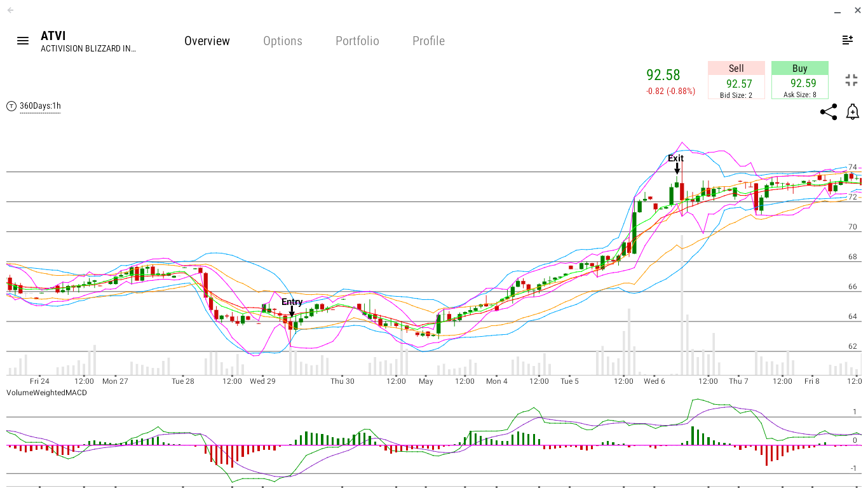Click the Mon 4 date axis label
868x488 pixels.
pos(497,381)
